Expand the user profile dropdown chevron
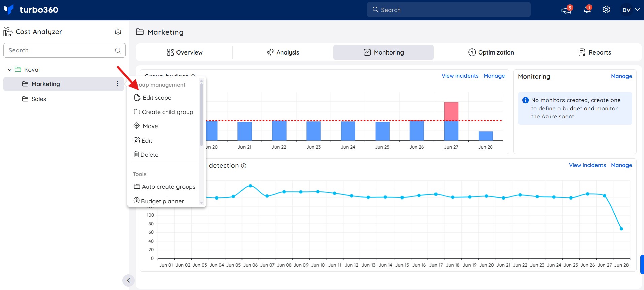Screen dimensions: 644x290 tap(637, 10)
